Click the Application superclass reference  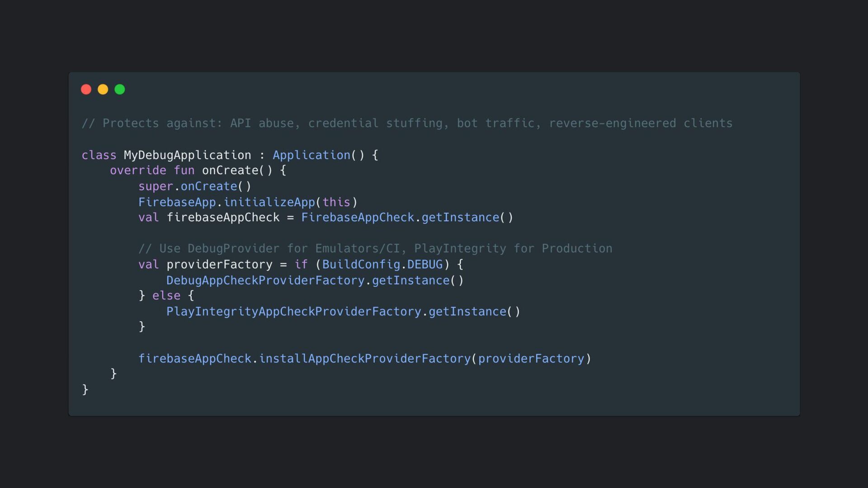pyautogui.click(x=311, y=155)
